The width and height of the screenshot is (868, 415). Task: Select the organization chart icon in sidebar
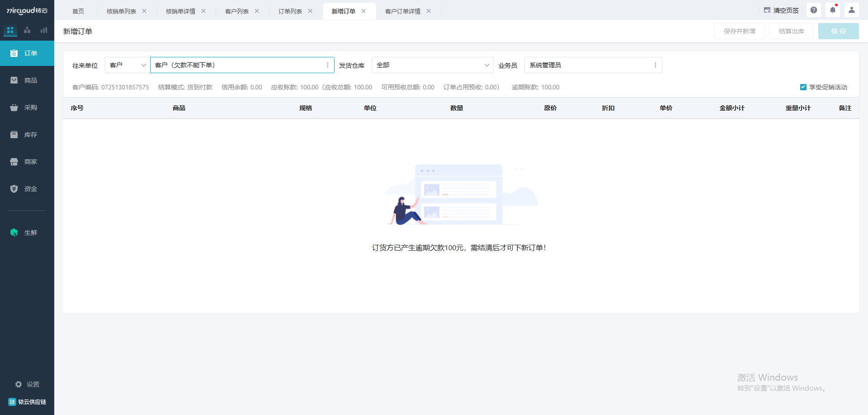click(27, 30)
